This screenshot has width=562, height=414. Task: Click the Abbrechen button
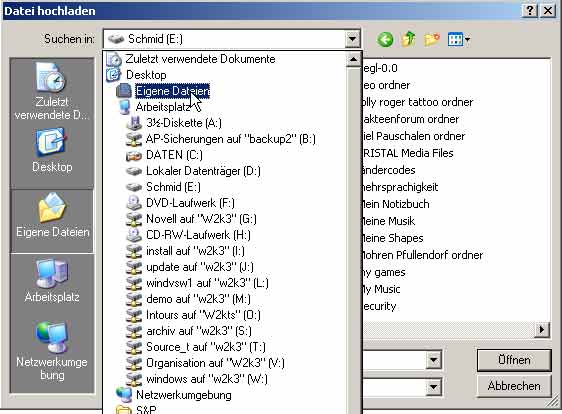tap(514, 386)
